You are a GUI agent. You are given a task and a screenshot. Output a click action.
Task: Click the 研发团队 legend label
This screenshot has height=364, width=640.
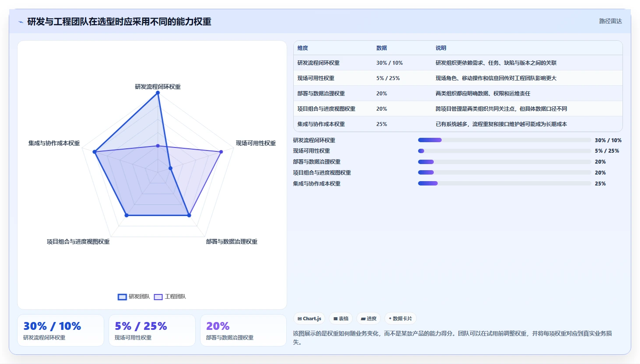pos(139,297)
